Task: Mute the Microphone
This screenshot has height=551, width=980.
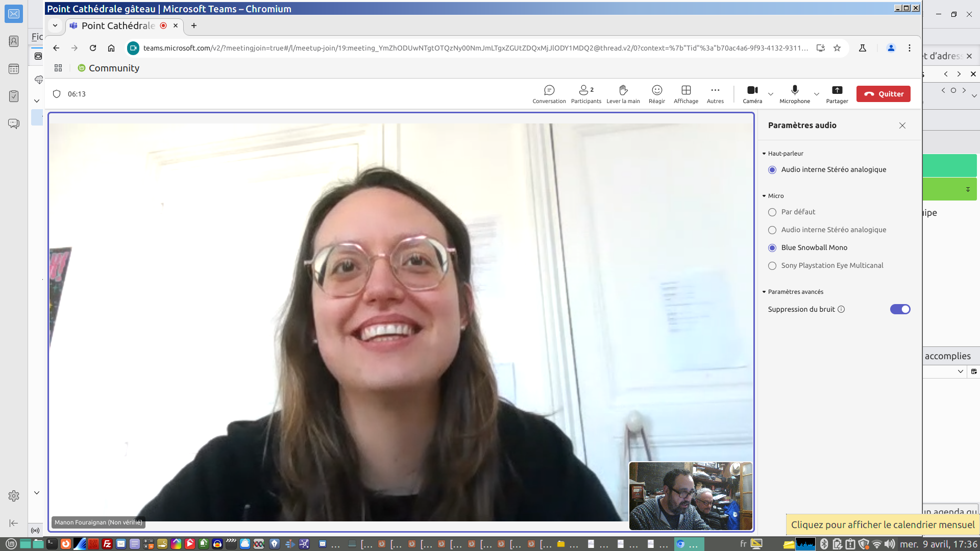Action: click(794, 94)
